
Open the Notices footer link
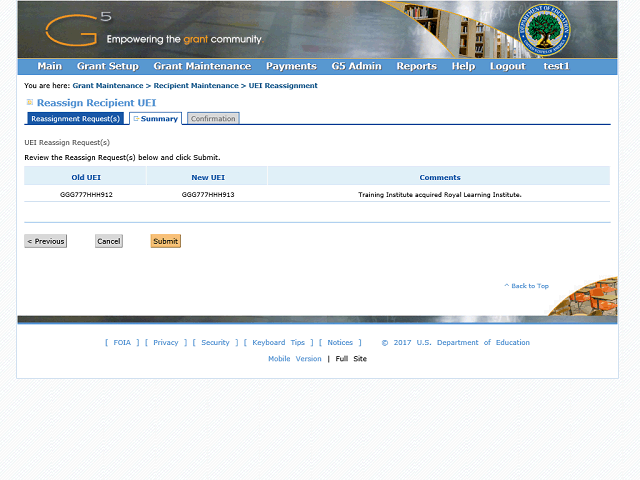click(340, 342)
